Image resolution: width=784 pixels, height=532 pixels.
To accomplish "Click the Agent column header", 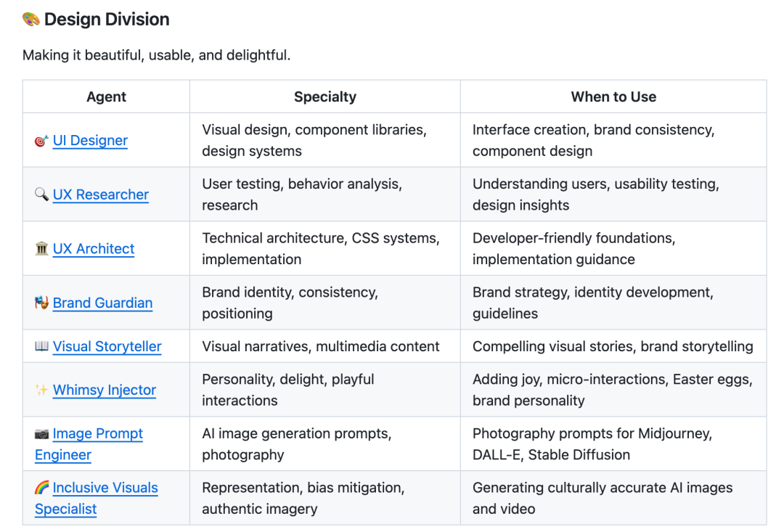I will click(x=106, y=97).
